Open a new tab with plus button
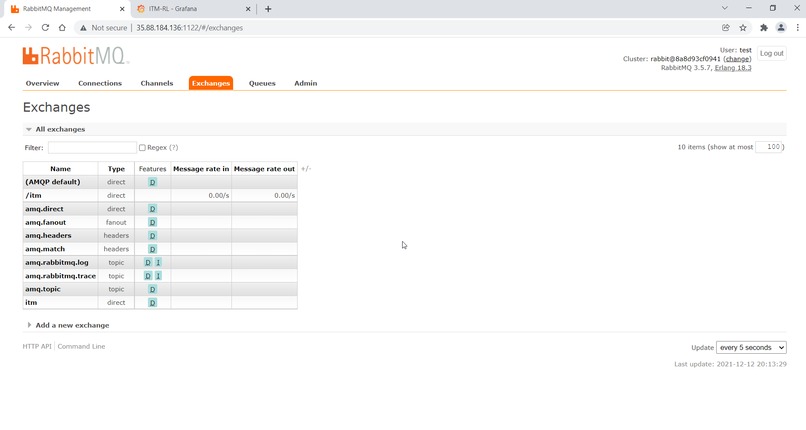Viewport: 806px width, 430px height. [x=268, y=9]
